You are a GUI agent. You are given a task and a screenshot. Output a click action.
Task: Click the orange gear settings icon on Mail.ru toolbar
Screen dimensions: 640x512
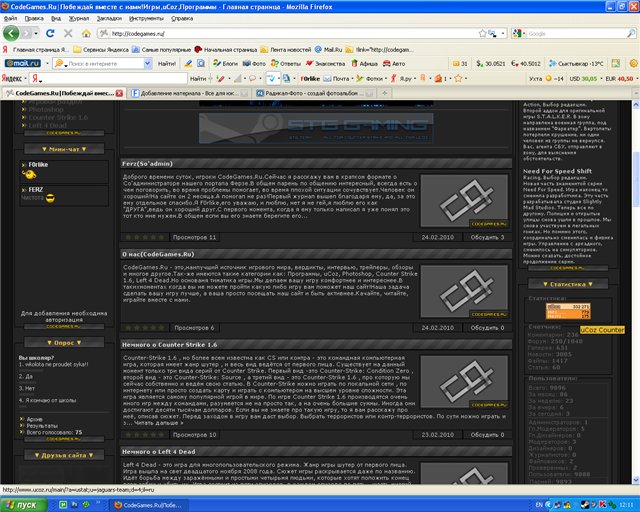633,63
